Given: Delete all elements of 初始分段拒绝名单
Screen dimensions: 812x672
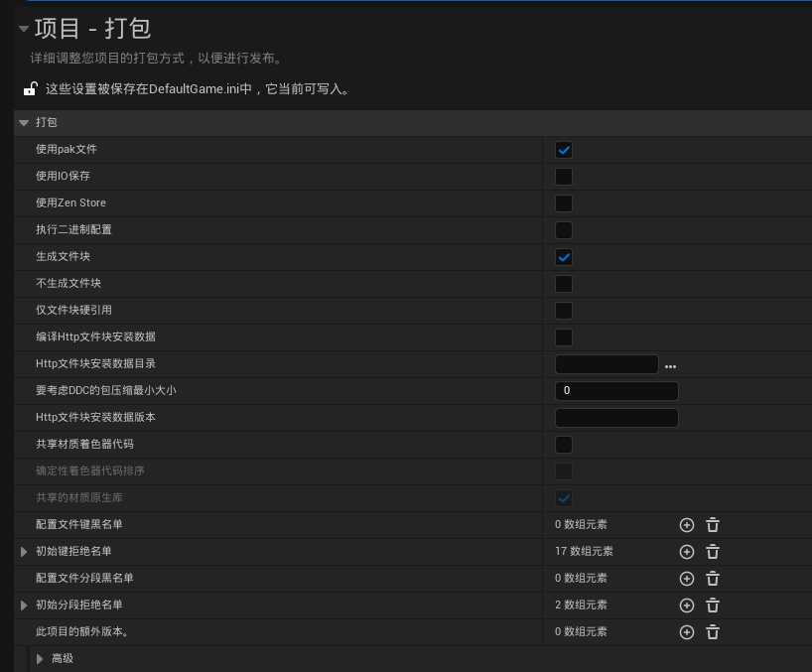Looking at the screenshot, I should point(712,605).
